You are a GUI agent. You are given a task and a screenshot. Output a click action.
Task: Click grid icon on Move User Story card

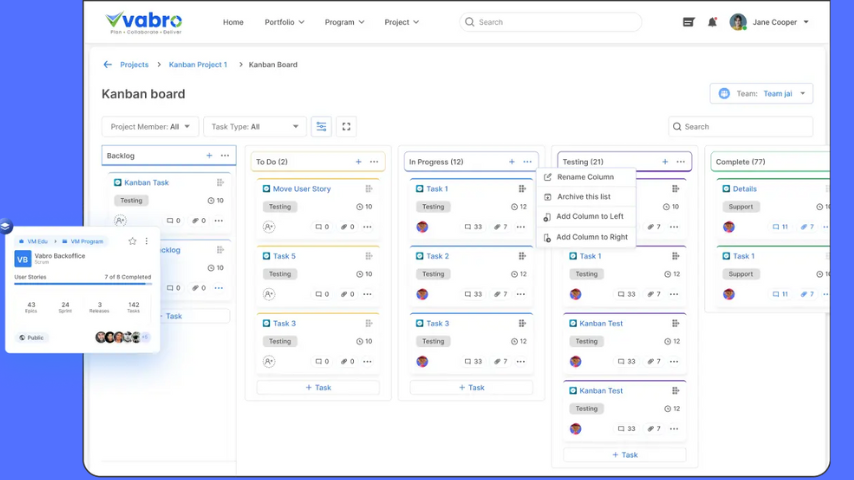[369, 189]
